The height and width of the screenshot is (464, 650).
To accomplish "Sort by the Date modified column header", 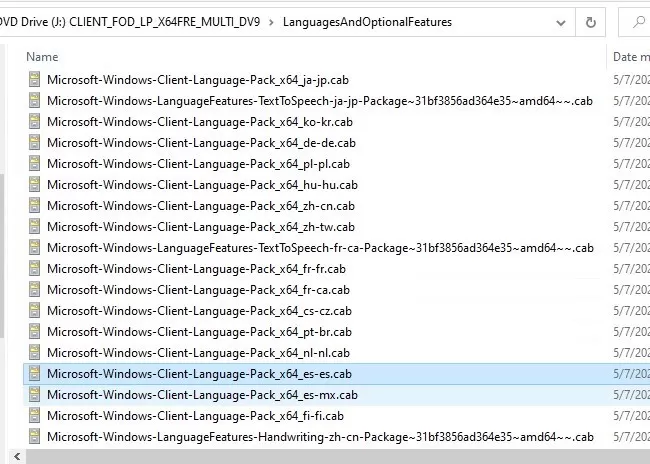I will 631,57.
